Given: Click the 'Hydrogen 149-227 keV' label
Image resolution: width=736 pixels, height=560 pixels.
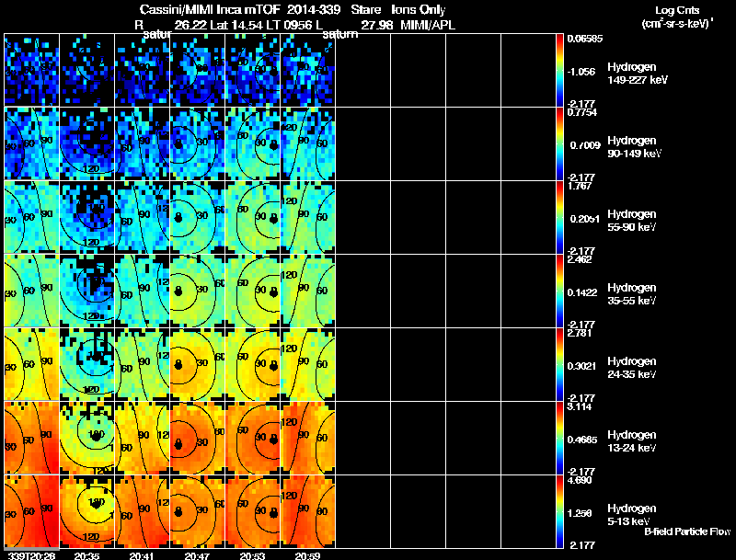Looking at the screenshot, I should pos(637,74).
